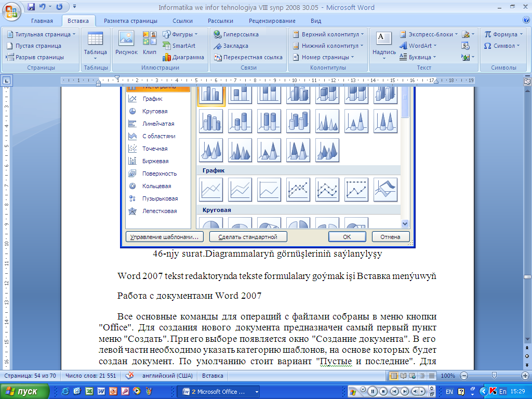Viewport: 532px width, 399px height.
Task: Open Shapes (Фигуры) dropdown
Action: click(180, 34)
